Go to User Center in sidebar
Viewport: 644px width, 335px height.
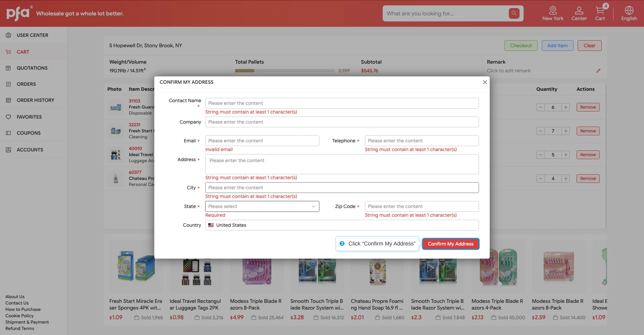click(x=34, y=35)
